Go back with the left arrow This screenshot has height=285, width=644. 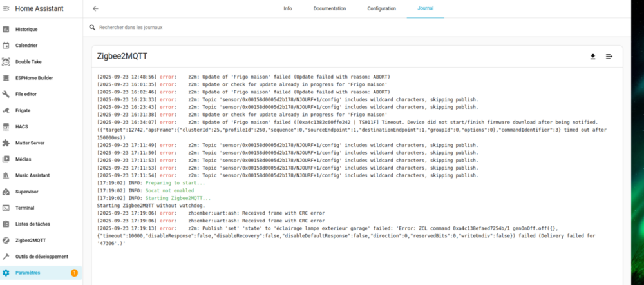(x=96, y=8)
